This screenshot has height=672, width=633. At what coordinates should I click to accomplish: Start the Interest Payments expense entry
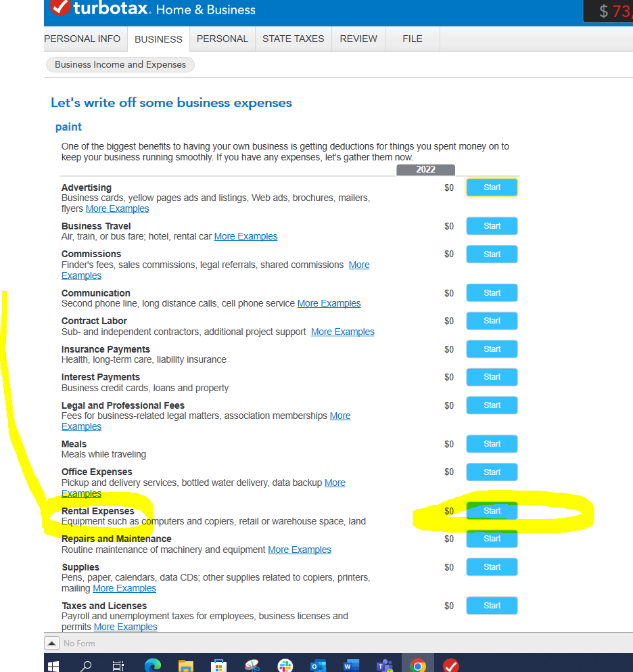click(492, 377)
